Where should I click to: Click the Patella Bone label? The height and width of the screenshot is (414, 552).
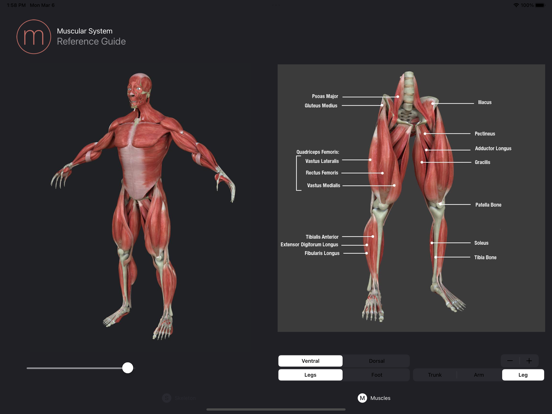[x=488, y=205]
